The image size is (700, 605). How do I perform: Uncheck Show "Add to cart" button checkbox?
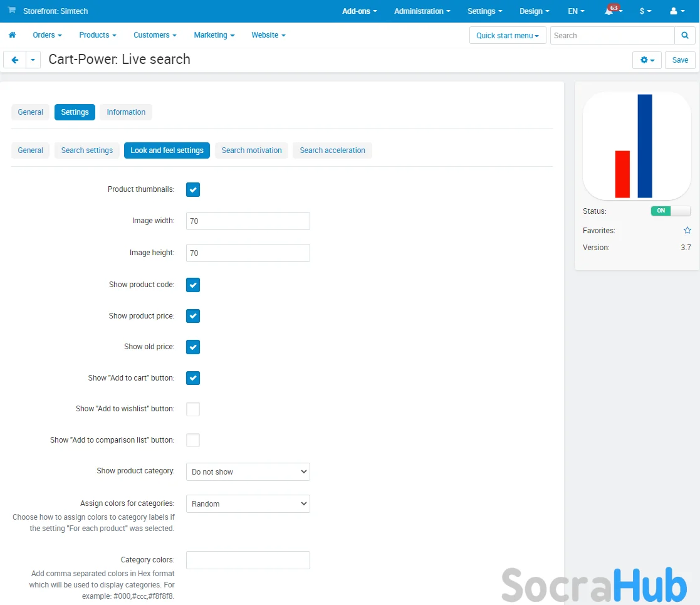click(x=193, y=378)
